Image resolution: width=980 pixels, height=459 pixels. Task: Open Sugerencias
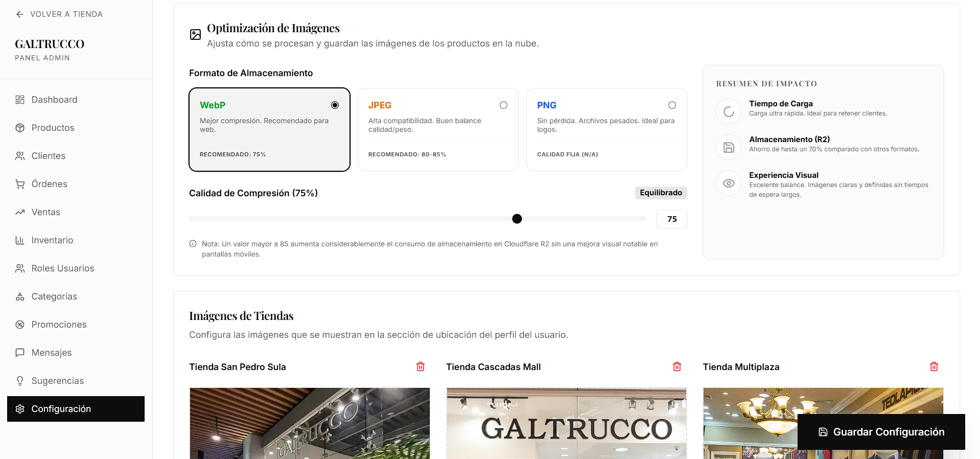click(76, 381)
